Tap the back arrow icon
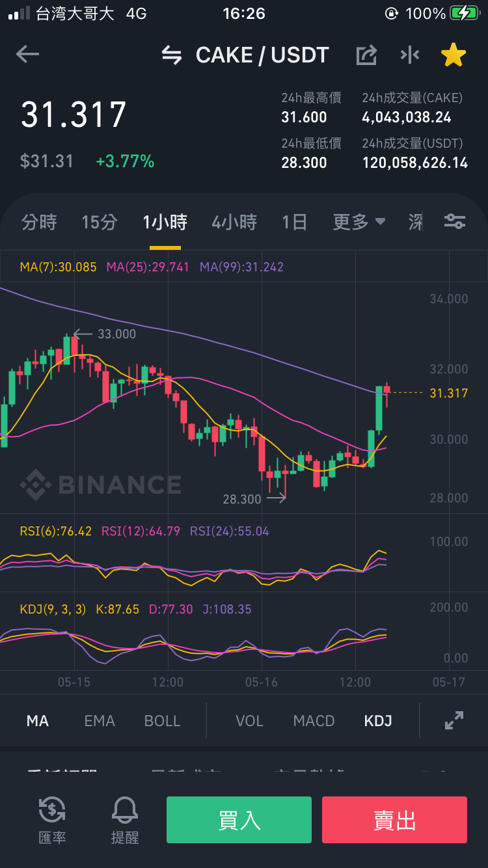This screenshot has width=488, height=868. click(x=27, y=54)
